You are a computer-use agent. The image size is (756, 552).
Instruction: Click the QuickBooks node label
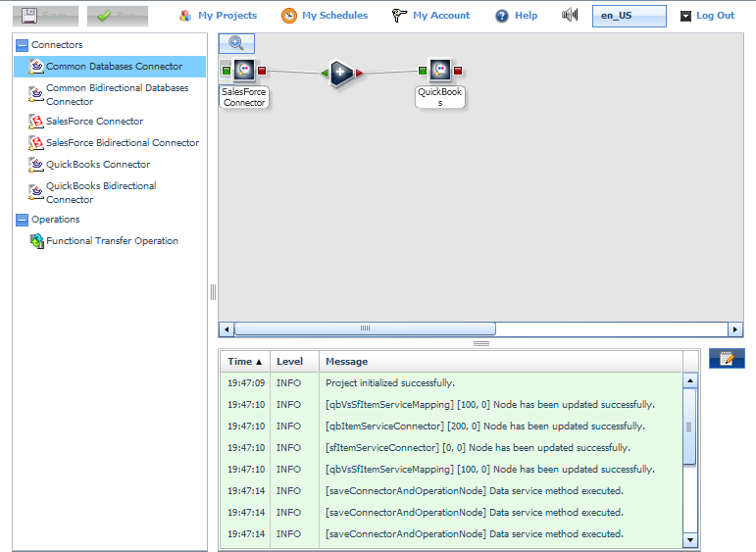point(440,97)
